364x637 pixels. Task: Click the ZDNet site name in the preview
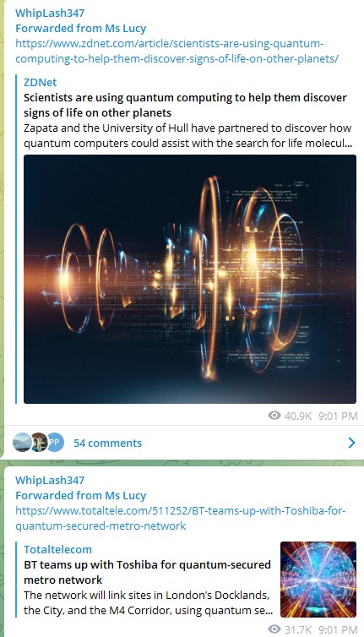[x=41, y=83]
